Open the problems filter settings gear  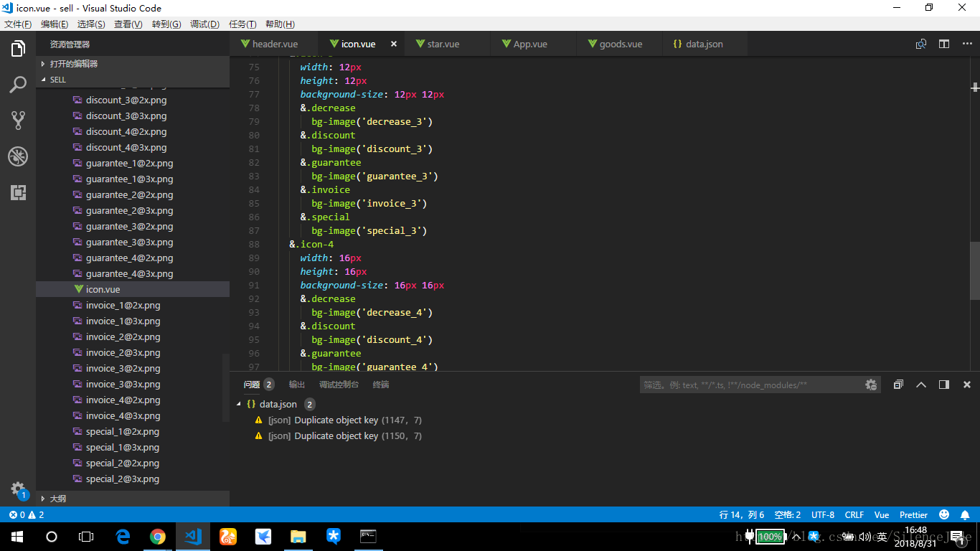click(871, 385)
